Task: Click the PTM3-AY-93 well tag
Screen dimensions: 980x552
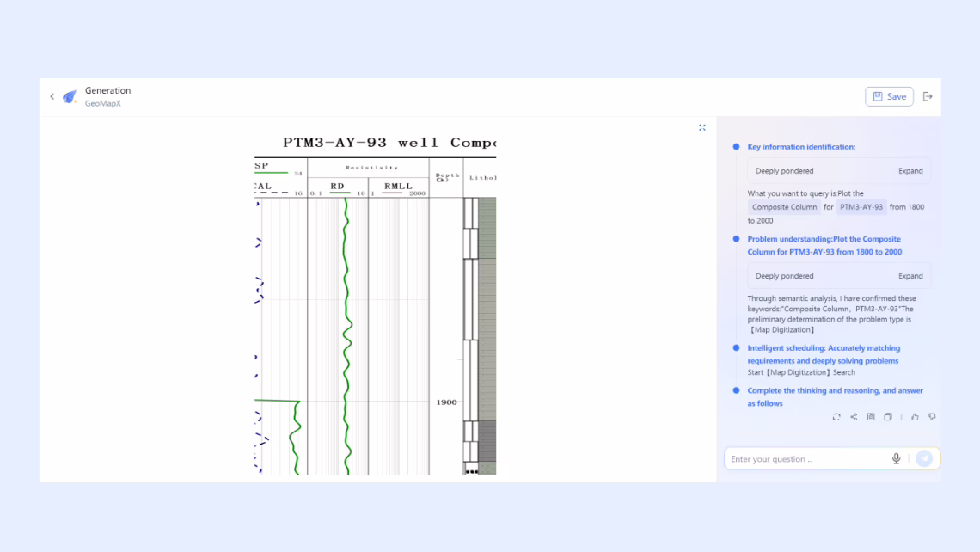Action: [861, 207]
